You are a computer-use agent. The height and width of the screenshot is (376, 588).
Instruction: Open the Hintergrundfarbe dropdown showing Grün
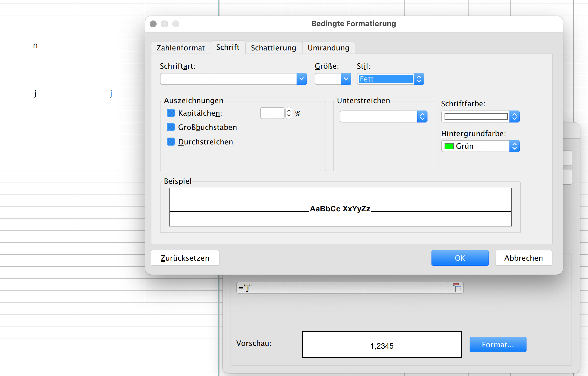[480, 146]
